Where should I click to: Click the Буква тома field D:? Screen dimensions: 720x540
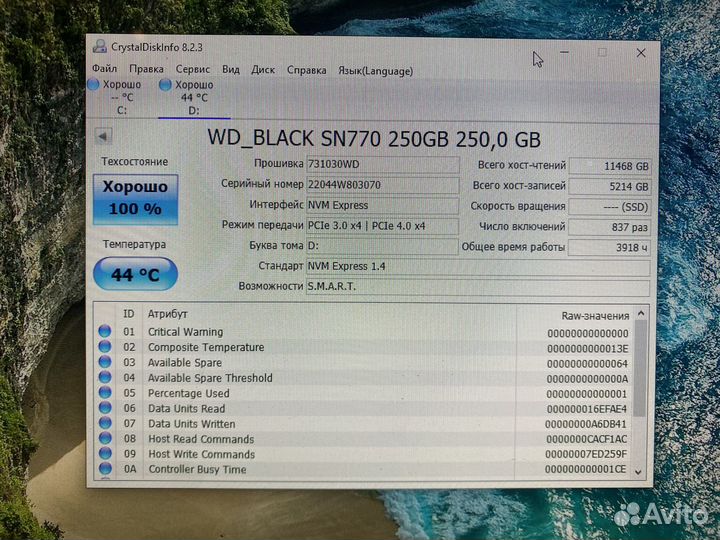[382, 246]
